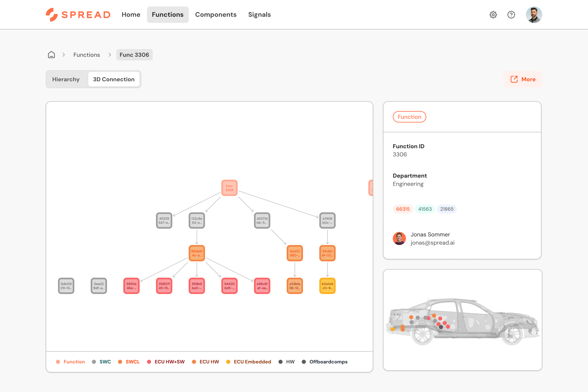Open the Signals tab
The image size is (588, 392).
tap(259, 15)
